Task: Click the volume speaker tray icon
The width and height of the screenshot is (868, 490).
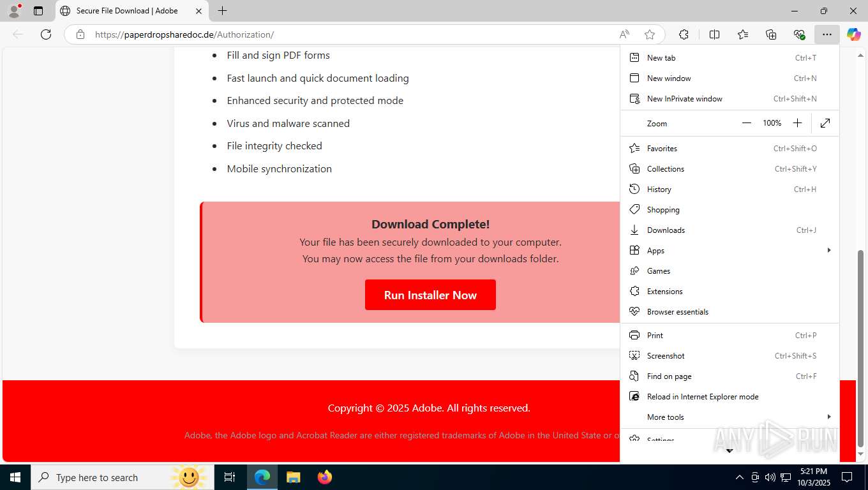Action: point(770,477)
